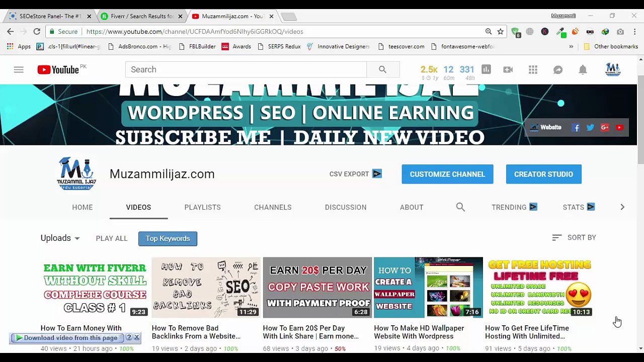The image size is (644, 362).
Task: Click the upload video camera icon
Action: (x=508, y=70)
